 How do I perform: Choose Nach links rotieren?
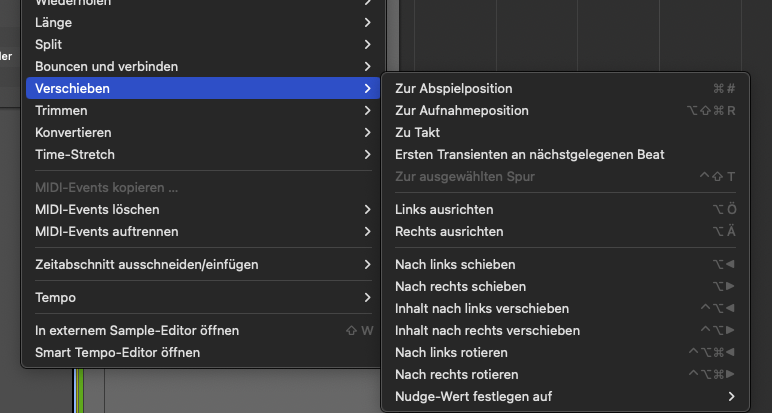tap(565, 352)
